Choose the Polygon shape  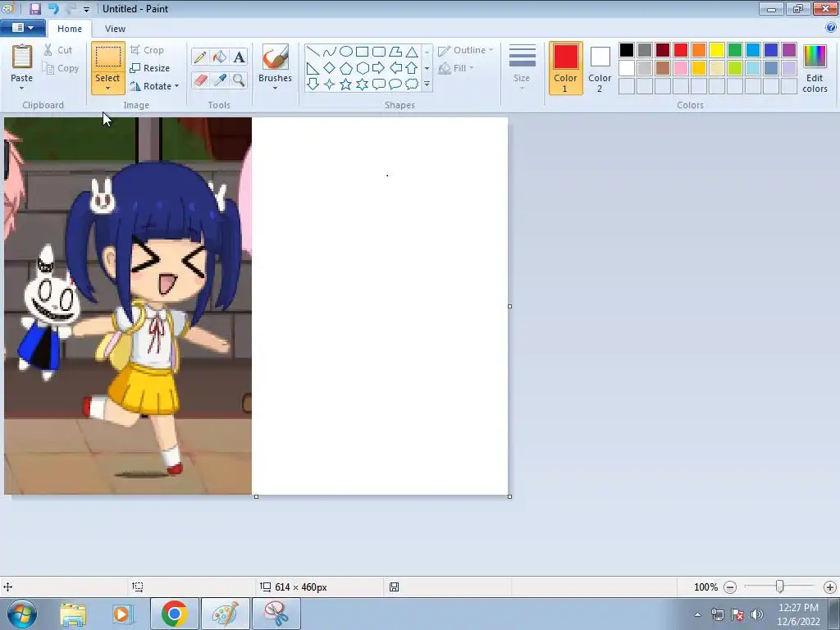pyautogui.click(x=395, y=52)
